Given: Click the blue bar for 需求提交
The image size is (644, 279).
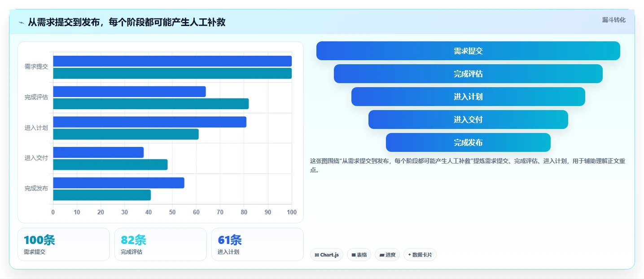Looking at the screenshot, I should pos(172,61).
